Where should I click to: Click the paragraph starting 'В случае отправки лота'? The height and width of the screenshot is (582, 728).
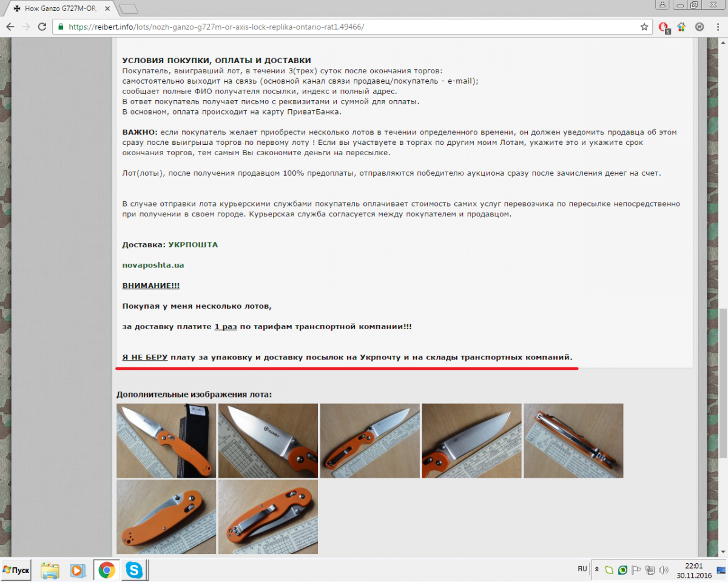(x=401, y=209)
